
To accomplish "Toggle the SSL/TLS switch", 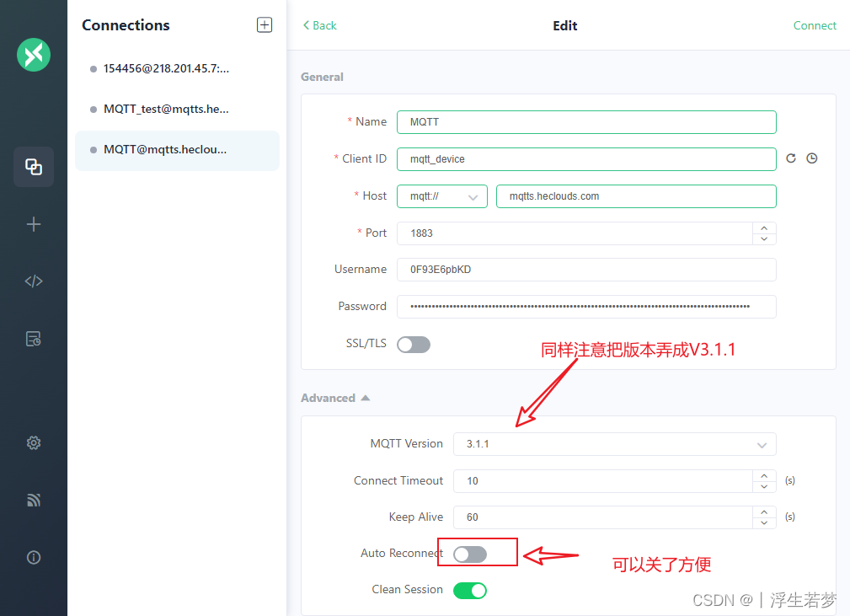I will 414,345.
